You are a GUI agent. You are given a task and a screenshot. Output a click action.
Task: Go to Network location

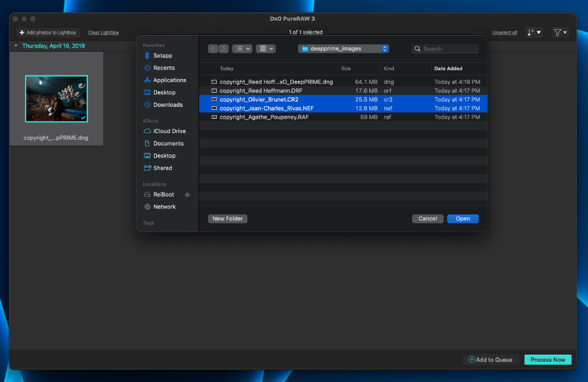coord(164,207)
